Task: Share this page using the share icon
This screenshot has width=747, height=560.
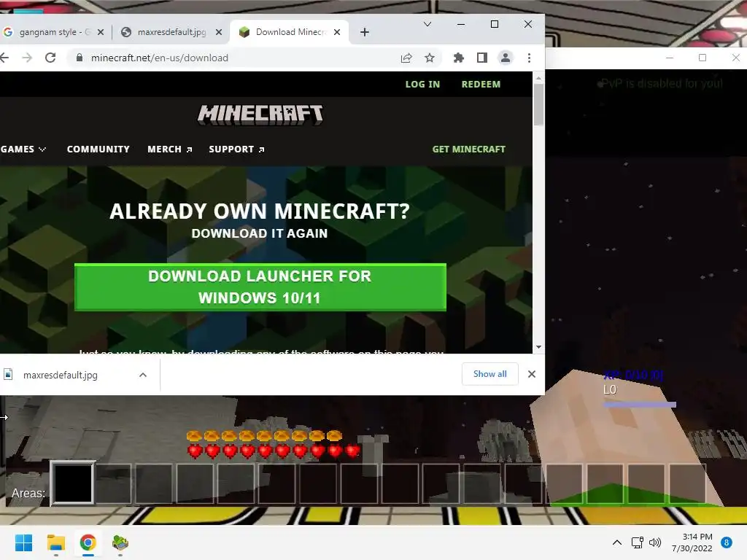Action: tap(406, 58)
